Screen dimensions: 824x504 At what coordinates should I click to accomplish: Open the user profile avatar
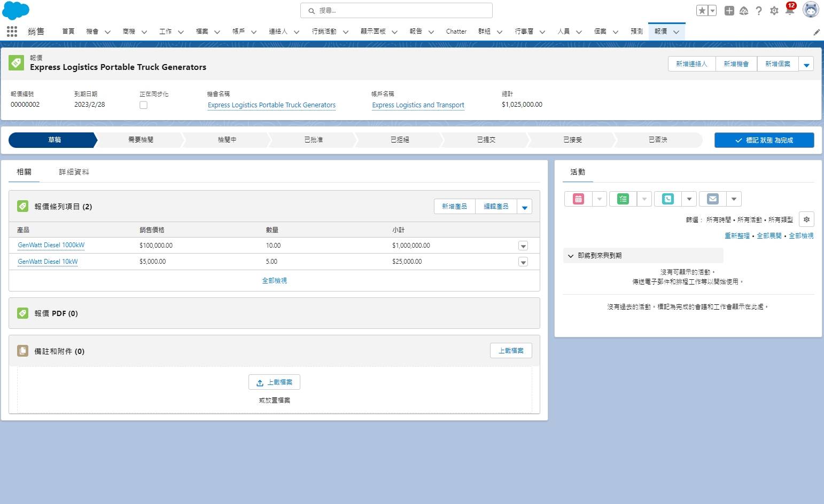click(811, 10)
